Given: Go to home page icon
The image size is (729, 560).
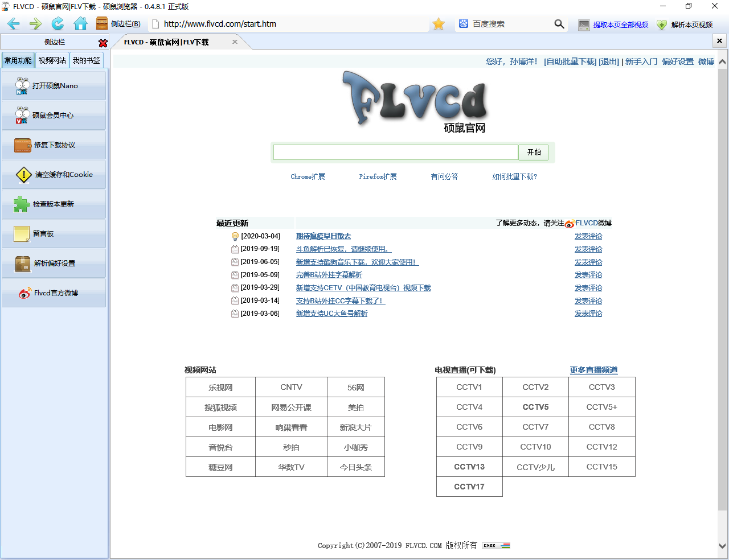Looking at the screenshot, I should (x=80, y=24).
